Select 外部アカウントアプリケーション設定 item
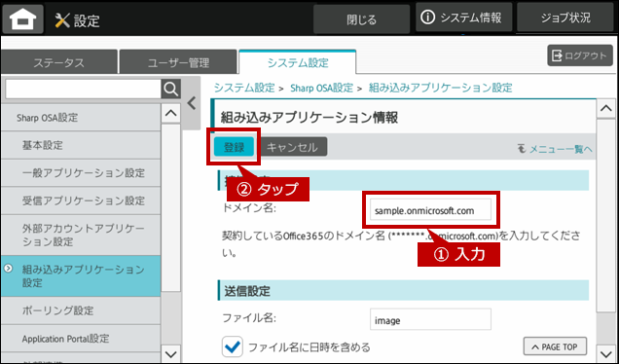The height and width of the screenshot is (364, 619). (x=81, y=235)
